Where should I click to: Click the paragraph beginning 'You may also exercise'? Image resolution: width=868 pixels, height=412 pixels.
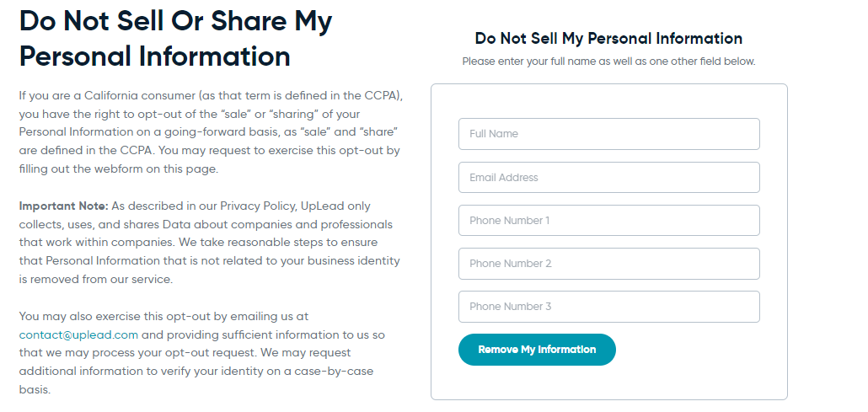(x=202, y=353)
